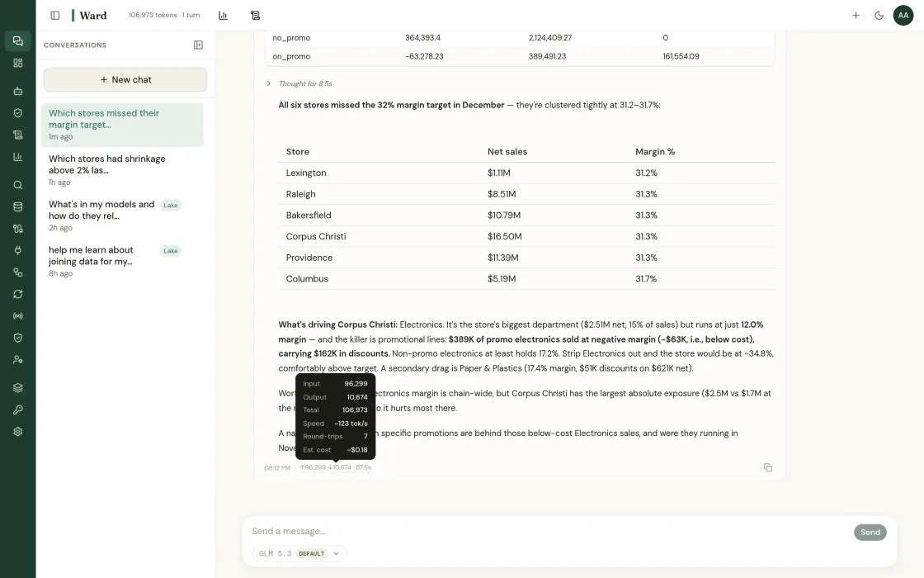The image size is (924, 578).
Task: Click the lower shield check icon in sidebar
Action: [17, 338]
